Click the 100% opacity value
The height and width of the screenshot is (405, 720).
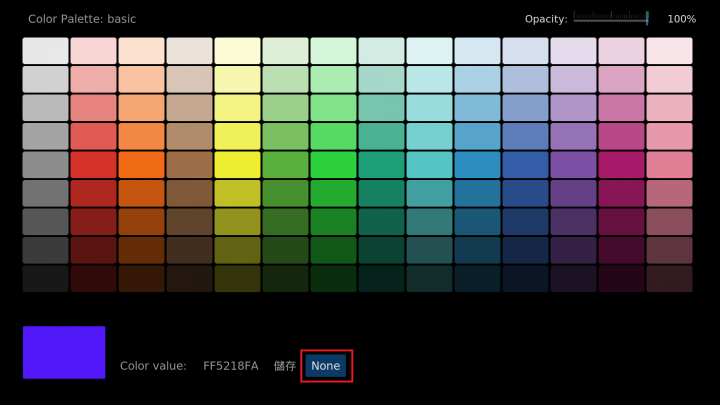681,19
